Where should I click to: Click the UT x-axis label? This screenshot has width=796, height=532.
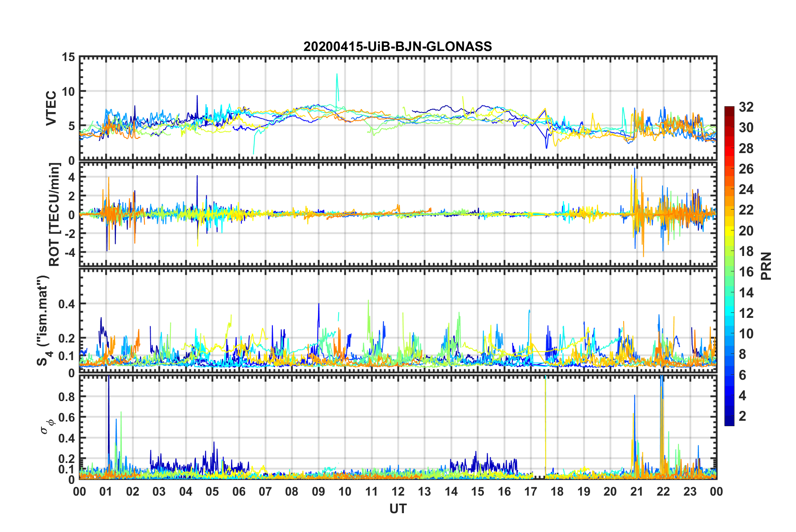[x=398, y=509]
